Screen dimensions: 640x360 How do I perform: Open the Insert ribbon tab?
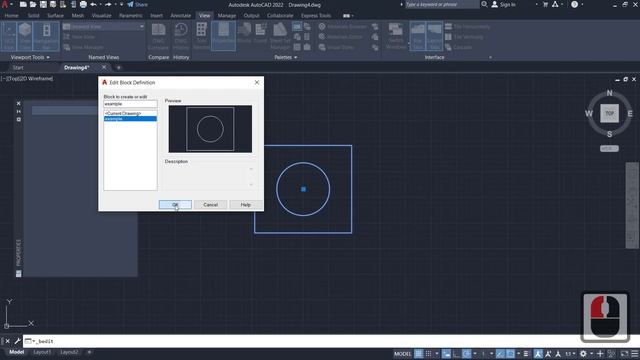[x=156, y=16]
